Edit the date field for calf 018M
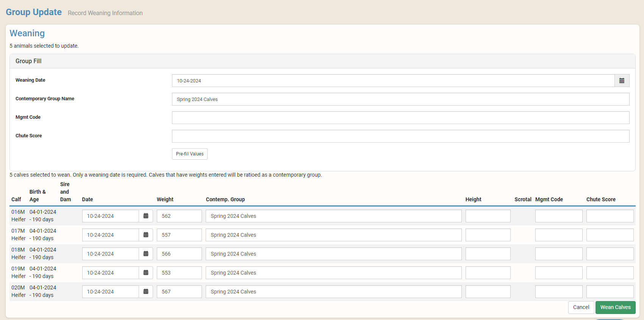 coord(111,254)
